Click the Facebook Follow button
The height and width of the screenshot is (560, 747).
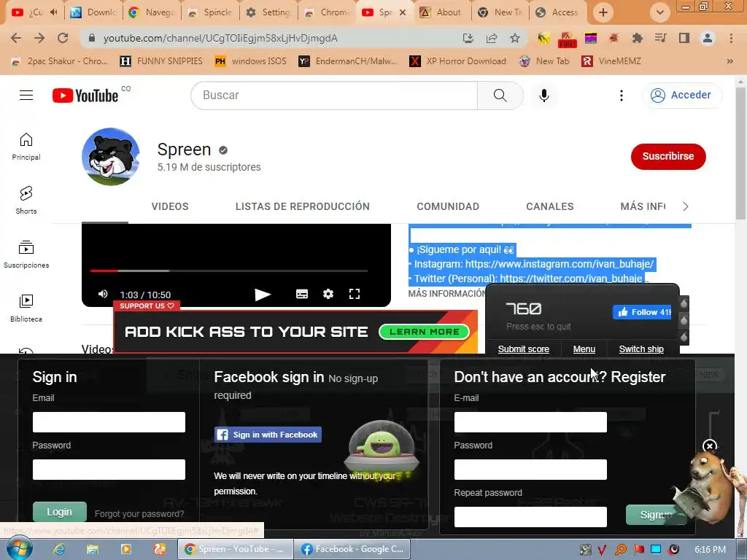[642, 312]
